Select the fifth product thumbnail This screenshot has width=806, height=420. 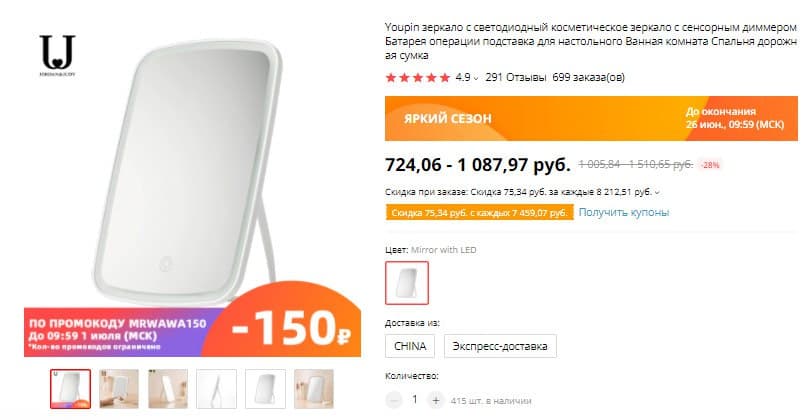pyautogui.click(x=265, y=389)
